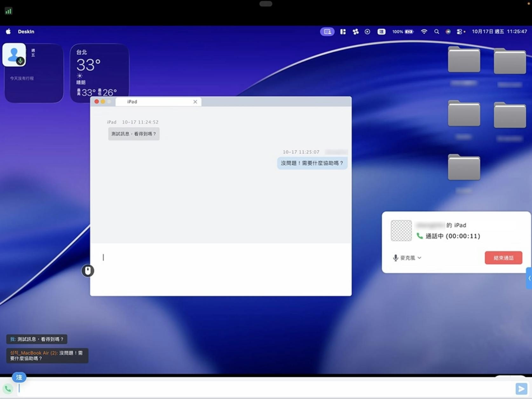This screenshot has width=532, height=399.
Task: Tap the Zhuyin input method bubble
Action: point(19,377)
